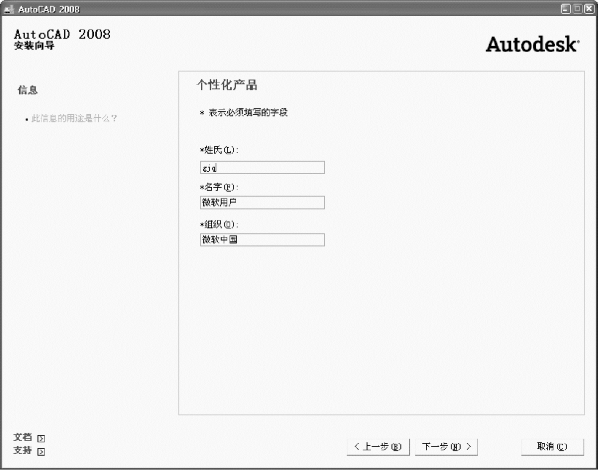Click the 支持 text label

tap(23, 451)
